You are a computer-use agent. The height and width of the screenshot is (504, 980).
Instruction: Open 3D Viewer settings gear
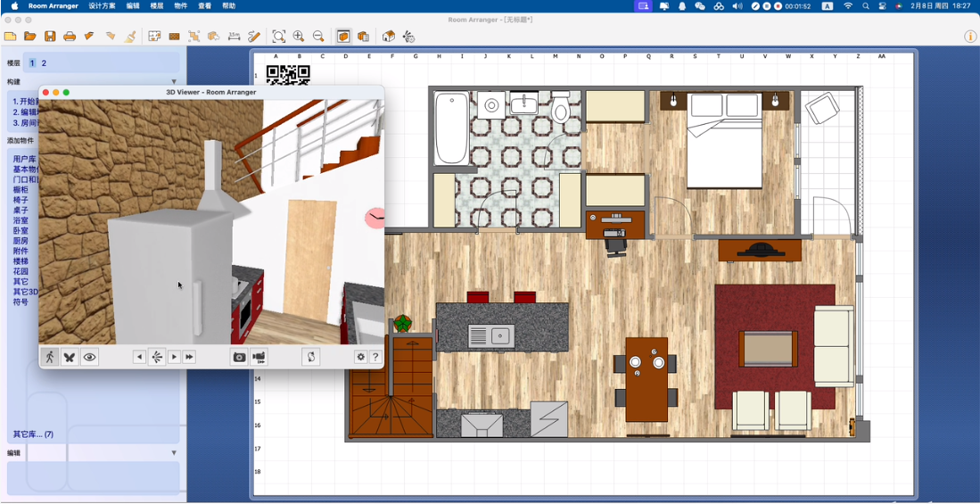coord(360,357)
